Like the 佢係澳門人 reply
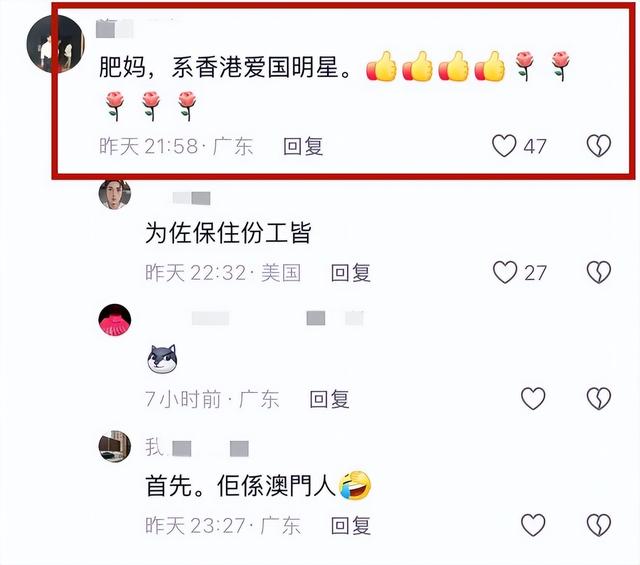The image size is (640, 565). pyautogui.click(x=533, y=525)
